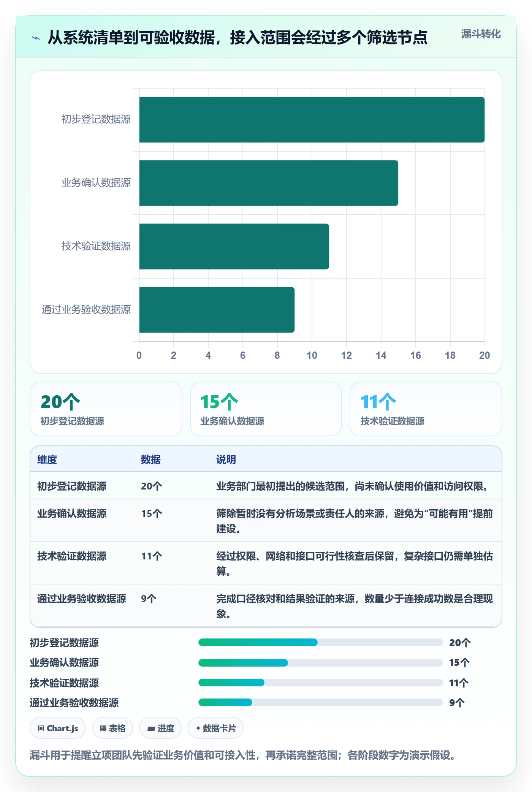Click the 通过业务验收数据源 bar in the chart
Image resolution: width=532 pixels, height=792 pixels.
pyautogui.click(x=217, y=310)
